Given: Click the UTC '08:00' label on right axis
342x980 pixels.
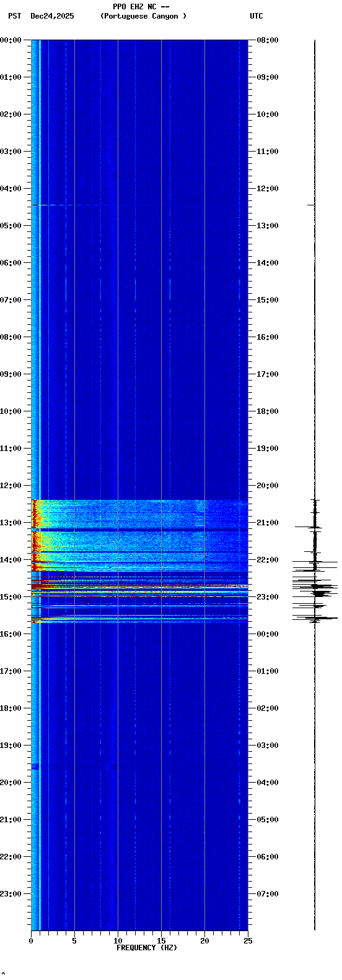Looking at the screenshot, I should point(268,40).
